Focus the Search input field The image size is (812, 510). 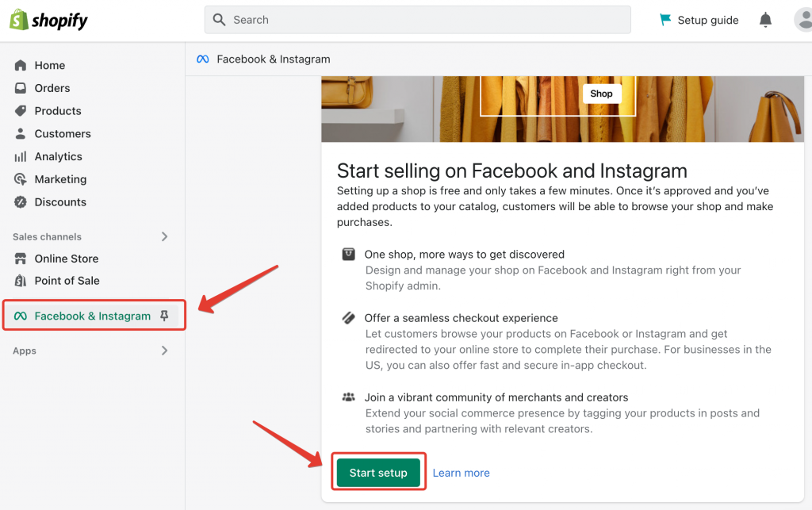click(417, 20)
